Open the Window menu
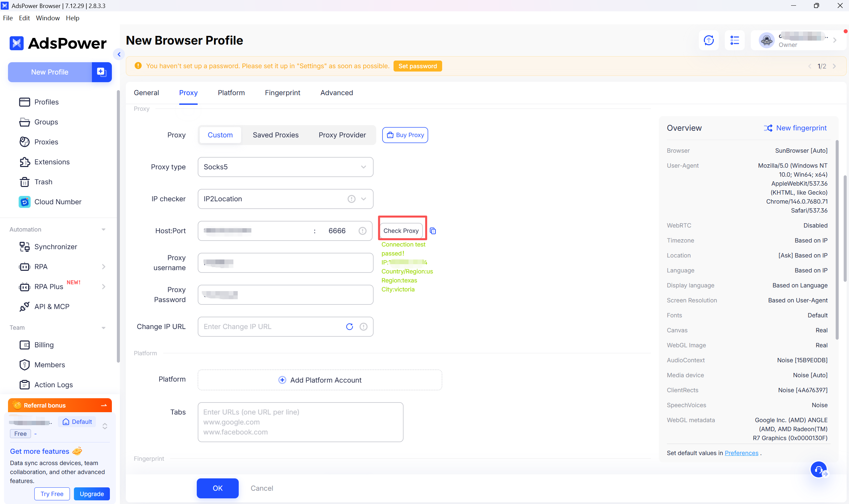 pos(48,18)
